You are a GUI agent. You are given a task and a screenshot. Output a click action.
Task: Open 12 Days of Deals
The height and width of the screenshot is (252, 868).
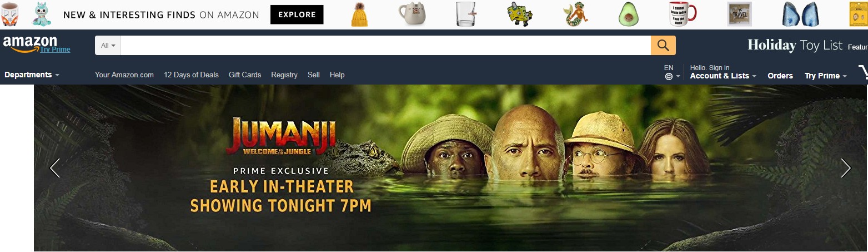(191, 75)
